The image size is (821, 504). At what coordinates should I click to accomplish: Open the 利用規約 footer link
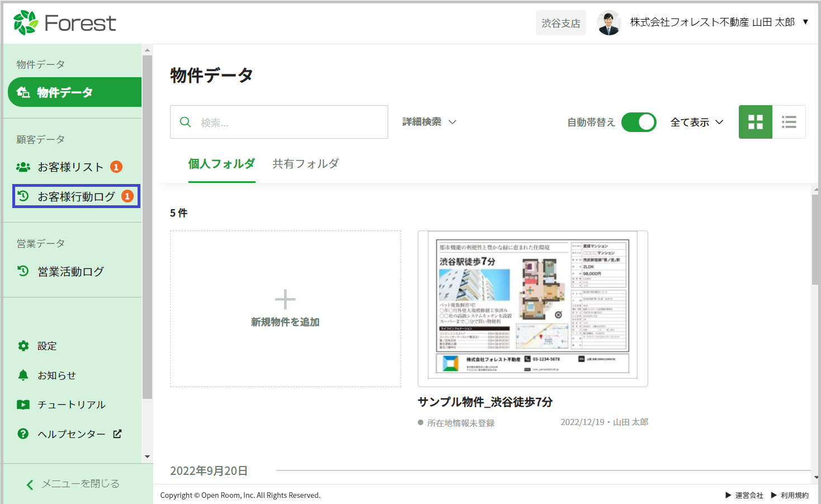[x=794, y=495]
